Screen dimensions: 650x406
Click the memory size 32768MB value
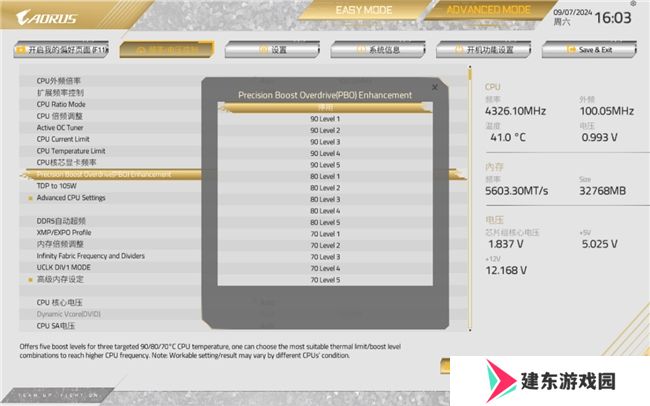(602, 191)
